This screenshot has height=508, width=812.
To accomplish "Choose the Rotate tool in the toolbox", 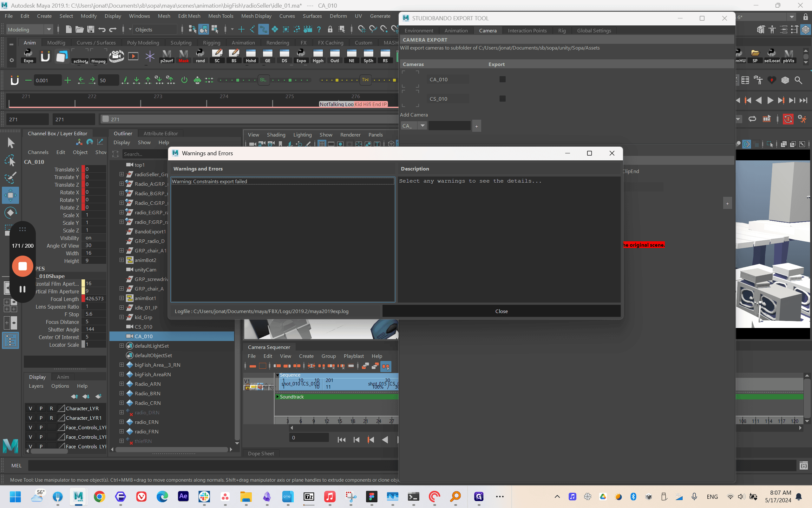I will click(10, 212).
